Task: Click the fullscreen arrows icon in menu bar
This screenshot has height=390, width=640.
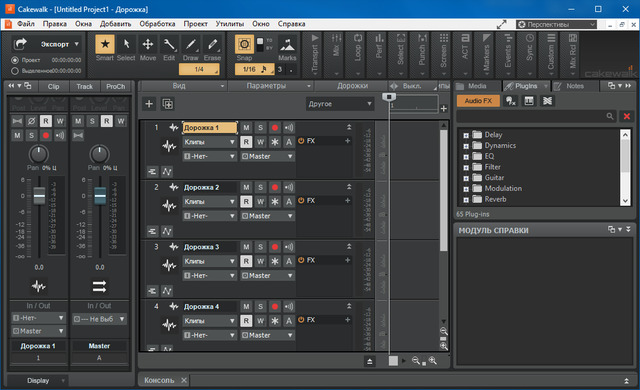Action: coord(501,24)
